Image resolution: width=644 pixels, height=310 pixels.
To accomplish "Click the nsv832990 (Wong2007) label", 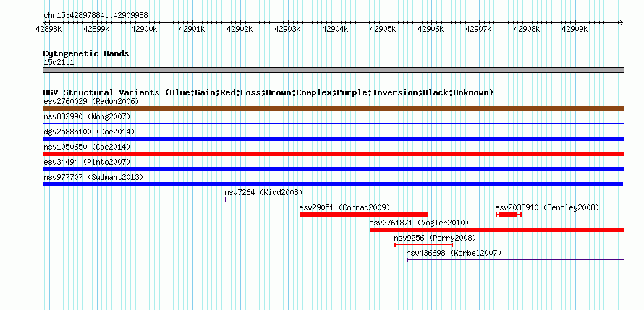I will [x=87, y=116].
